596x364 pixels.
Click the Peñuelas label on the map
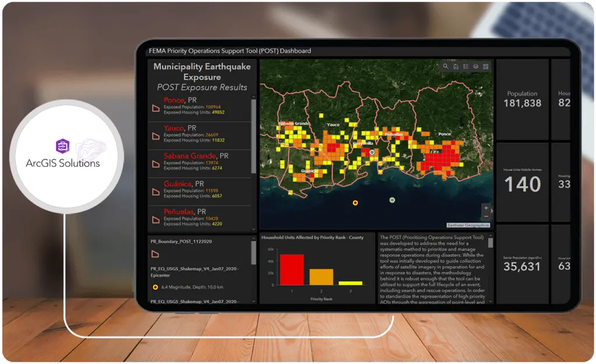393,134
